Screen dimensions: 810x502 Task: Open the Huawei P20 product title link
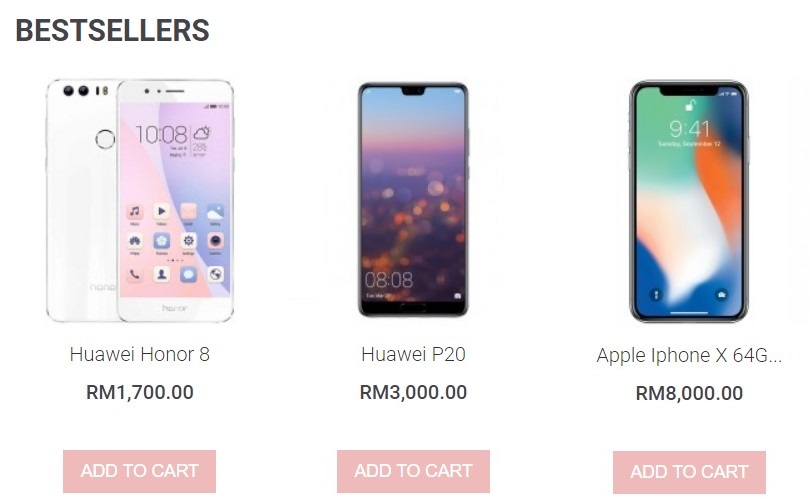click(413, 354)
